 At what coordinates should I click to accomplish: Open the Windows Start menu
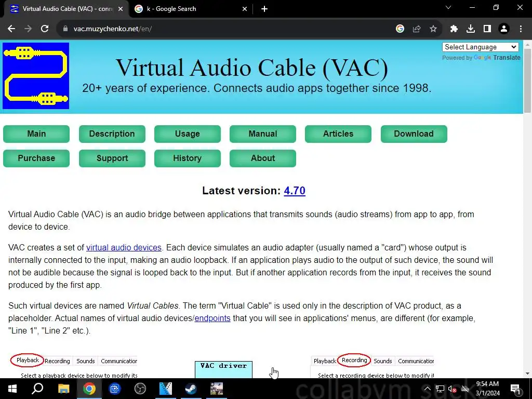(12, 389)
